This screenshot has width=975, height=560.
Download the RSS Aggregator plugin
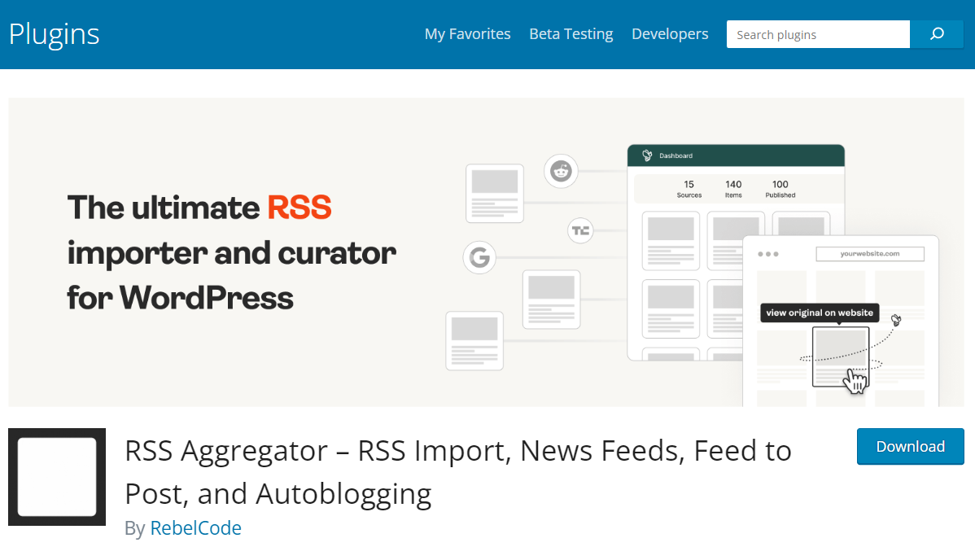pos(911,446)
